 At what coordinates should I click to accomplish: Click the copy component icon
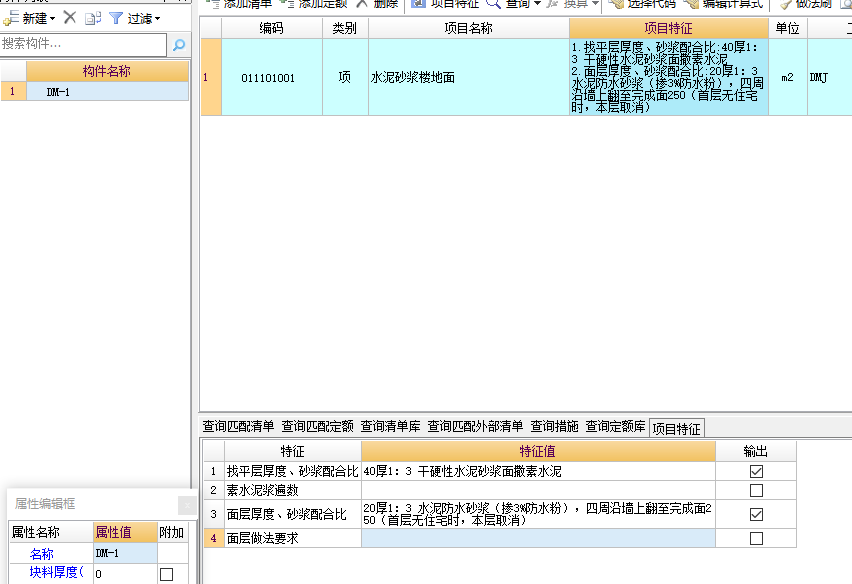93,18
